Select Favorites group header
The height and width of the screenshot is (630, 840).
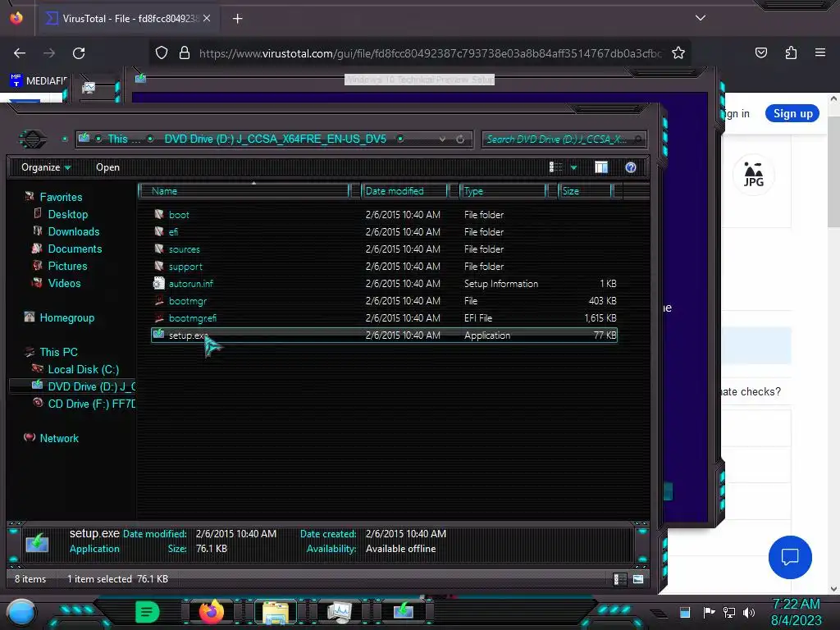pyautogui.click(x=61, y=197)
